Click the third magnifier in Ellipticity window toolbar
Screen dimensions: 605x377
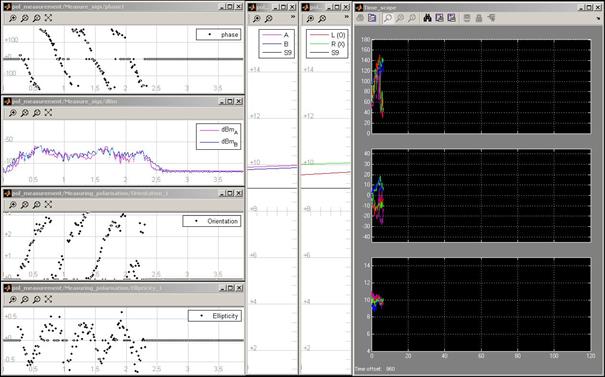tap(36, 299)
